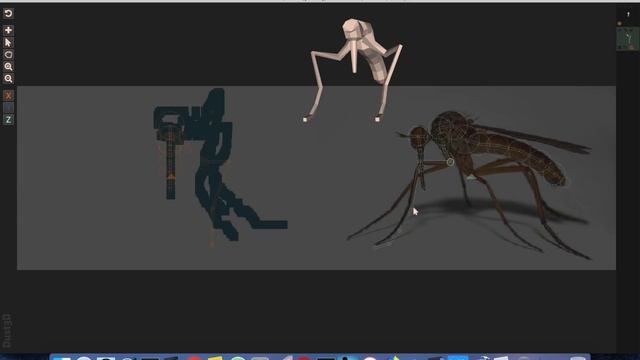
Task: Click the zoom out magnifier
Action: click(x=8, y=79)
